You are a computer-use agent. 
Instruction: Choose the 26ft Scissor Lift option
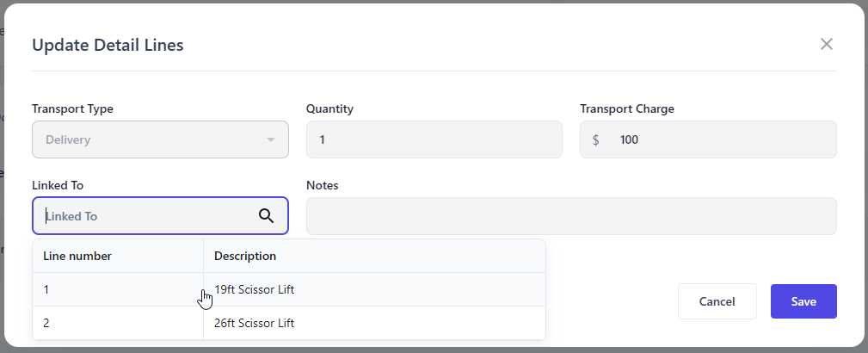click(x=255, y=323)
